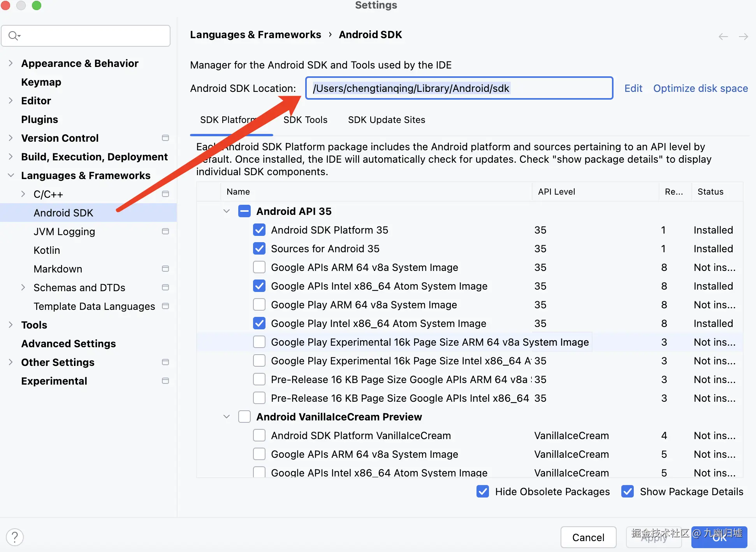This screenshot has width=756, height=552.
Task: Click the back navigation arrow icon
Action: point(723,37)
